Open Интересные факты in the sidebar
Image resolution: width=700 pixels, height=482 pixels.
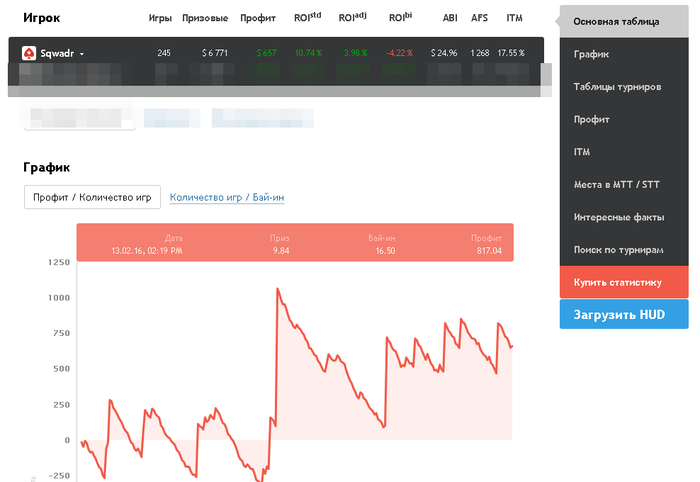624,217
